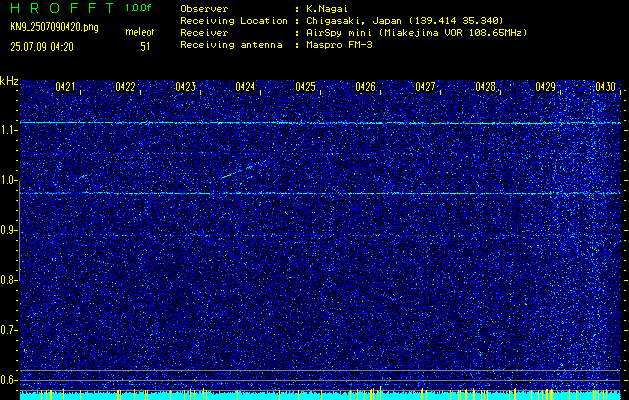The image size is (629, 400).
Task: Click the observer name K.Nagai
Action: (325, 8)
